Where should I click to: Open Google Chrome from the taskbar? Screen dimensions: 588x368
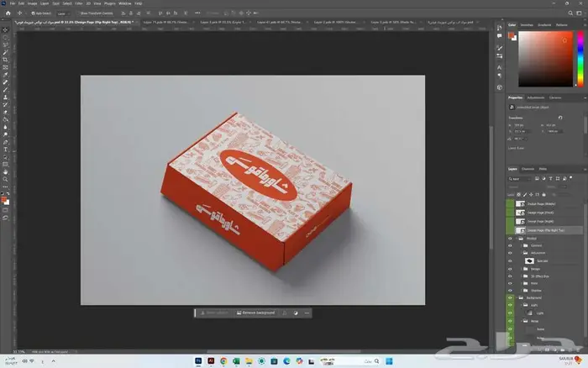click(x=223, y=361)
